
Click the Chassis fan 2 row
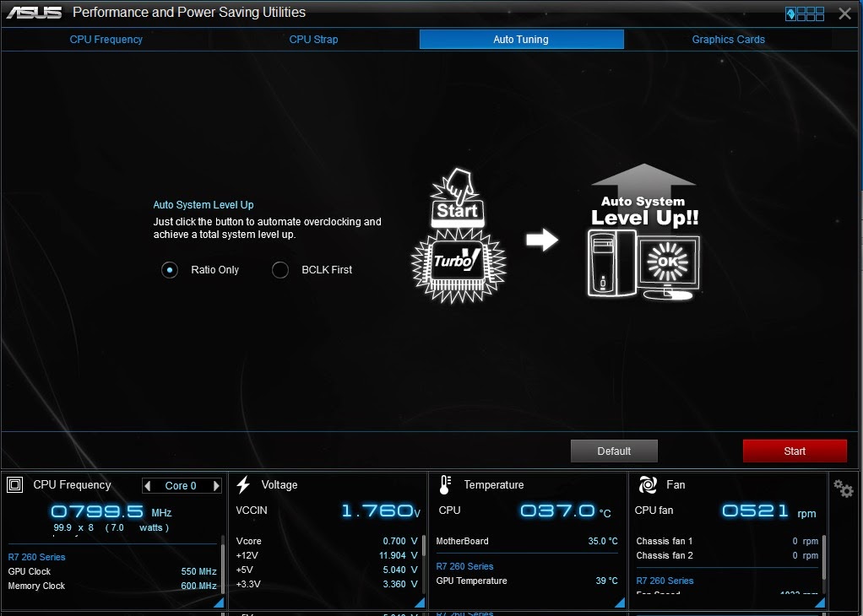[727, 555]
